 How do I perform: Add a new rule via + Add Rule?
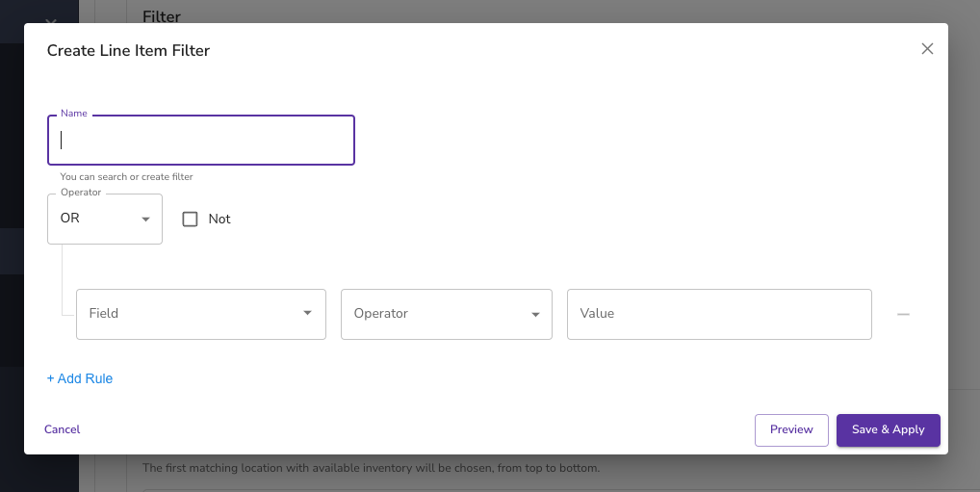click(80, 378)
